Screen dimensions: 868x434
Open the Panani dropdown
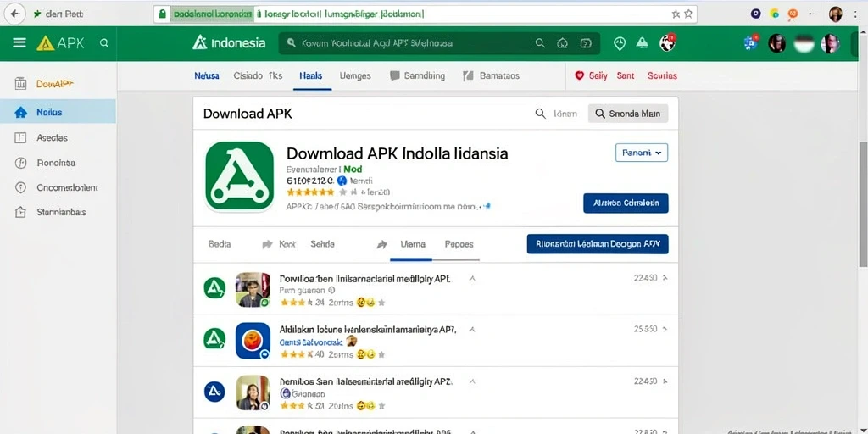(x=642, y=153)
